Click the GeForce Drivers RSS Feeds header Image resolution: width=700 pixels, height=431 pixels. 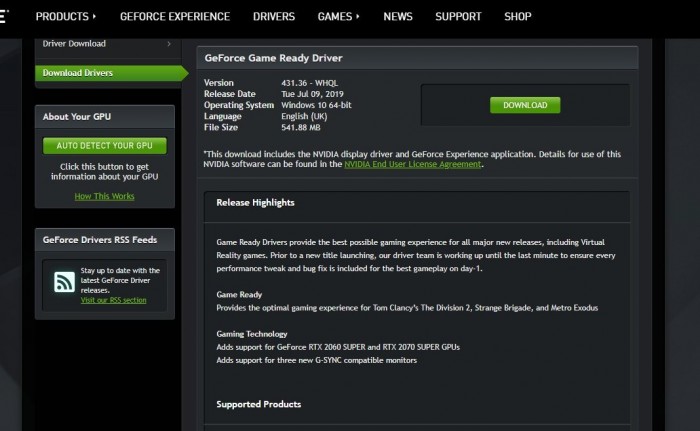point(104,240)
